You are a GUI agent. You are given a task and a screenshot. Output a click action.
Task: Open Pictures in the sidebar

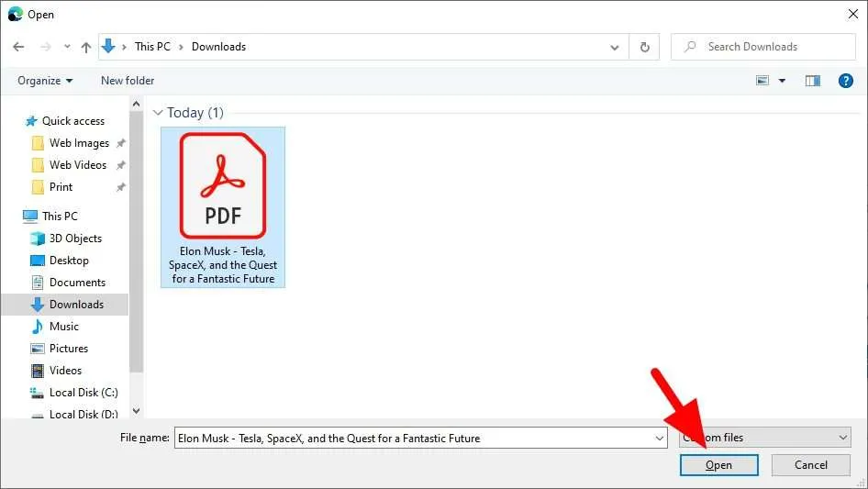(x=69, y=349)
